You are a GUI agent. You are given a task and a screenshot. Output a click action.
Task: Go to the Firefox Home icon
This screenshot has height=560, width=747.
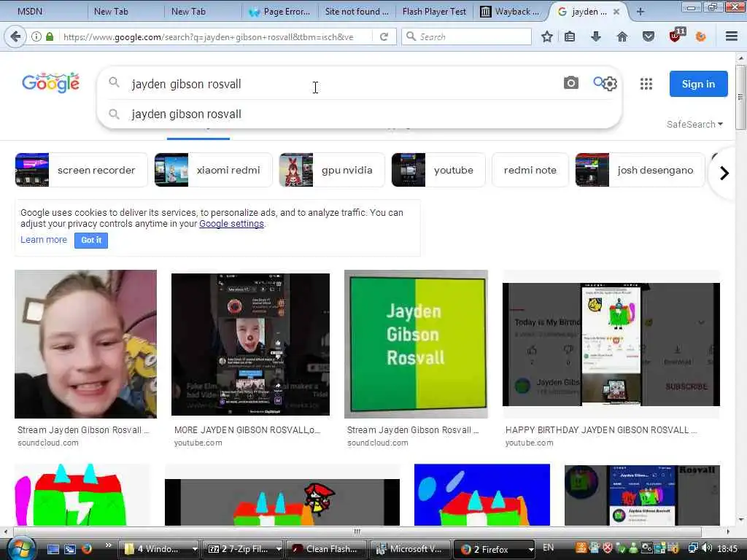tap(622, 36)
